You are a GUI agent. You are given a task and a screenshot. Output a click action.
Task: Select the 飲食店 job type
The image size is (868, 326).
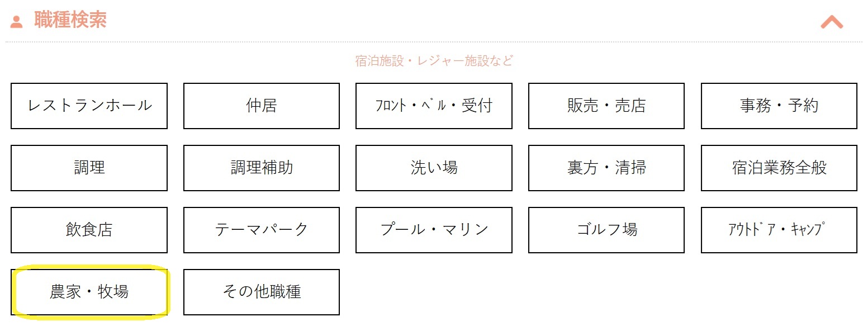[89, 230]
